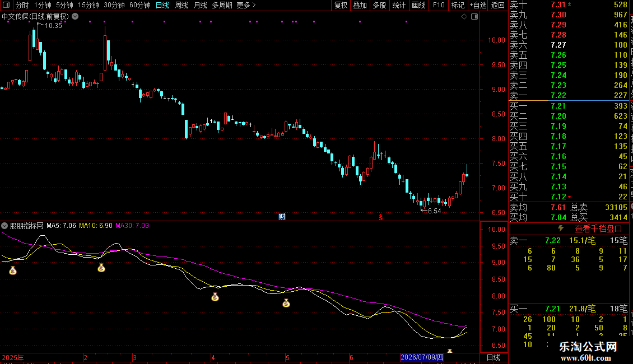Click the money bag icon near February
The height and width of the screenshot is (364, 633).
pyautogui.click(x=101, y=268)
